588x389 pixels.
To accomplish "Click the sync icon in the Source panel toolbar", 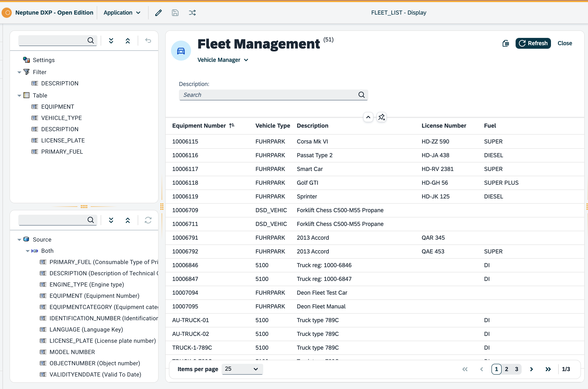I will click(148, 220).
